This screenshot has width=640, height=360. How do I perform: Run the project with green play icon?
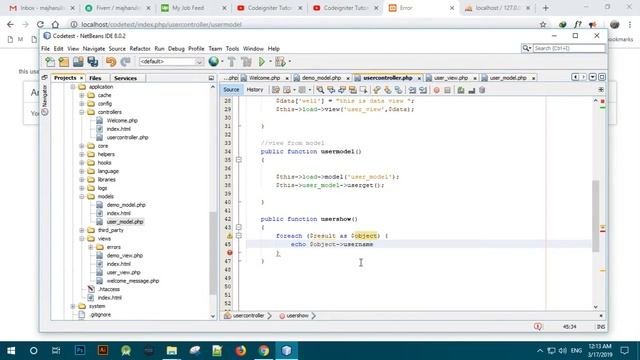(262, 62)
